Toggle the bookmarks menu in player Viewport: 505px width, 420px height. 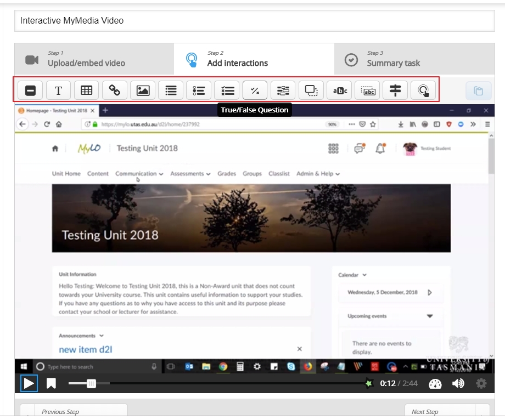(x=51, y=383)
